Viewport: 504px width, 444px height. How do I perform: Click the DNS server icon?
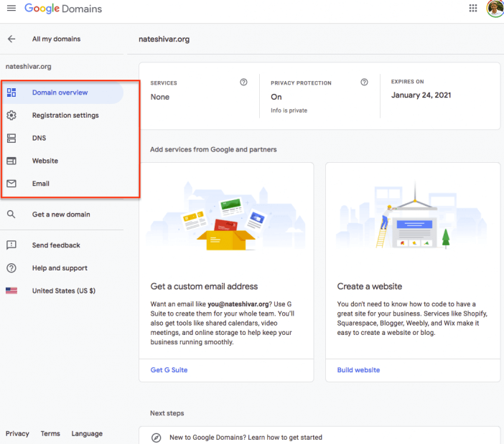11,138
